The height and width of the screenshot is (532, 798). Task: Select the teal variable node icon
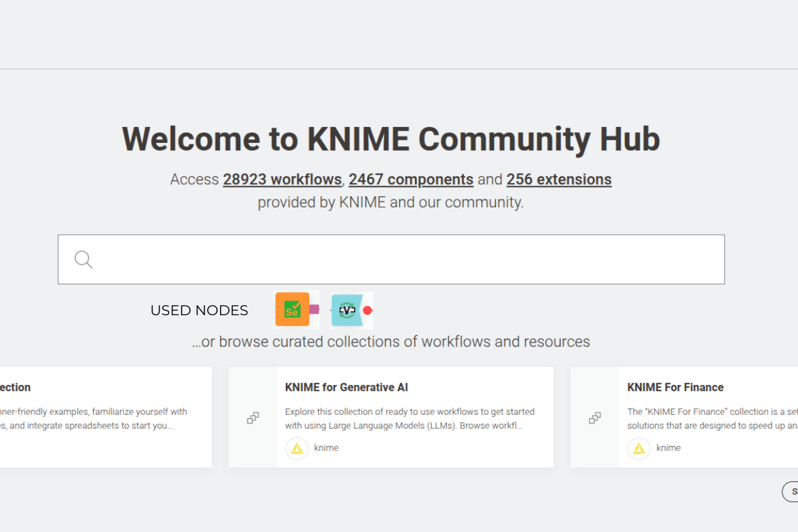click(x=348, y=310)
